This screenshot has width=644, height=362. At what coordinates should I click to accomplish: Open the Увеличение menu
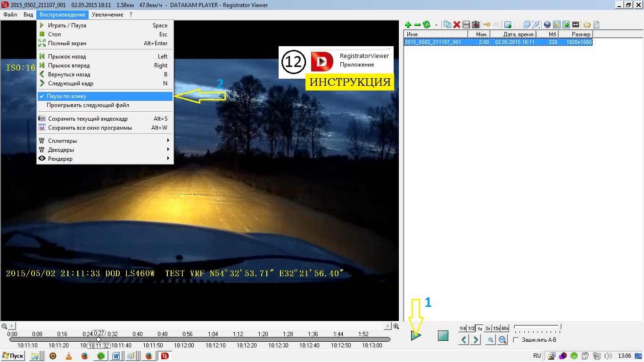click(107, 15)
